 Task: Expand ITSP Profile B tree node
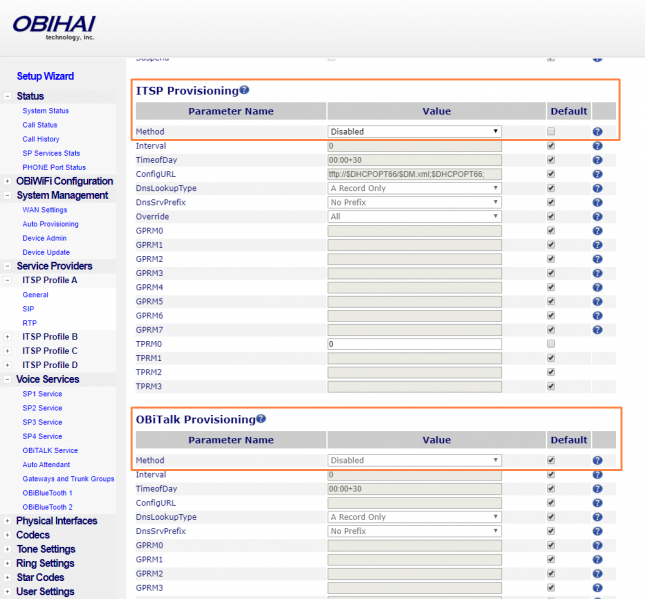tap(7, 337)
